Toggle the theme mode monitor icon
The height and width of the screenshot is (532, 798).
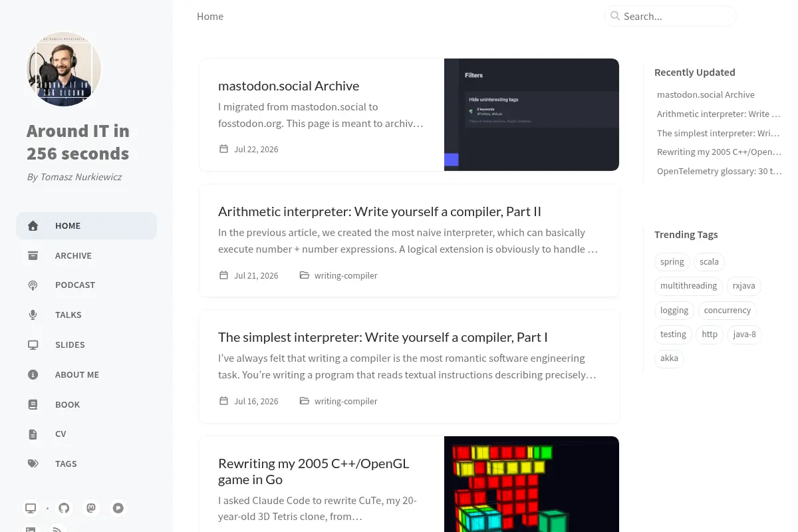[31, 508]
